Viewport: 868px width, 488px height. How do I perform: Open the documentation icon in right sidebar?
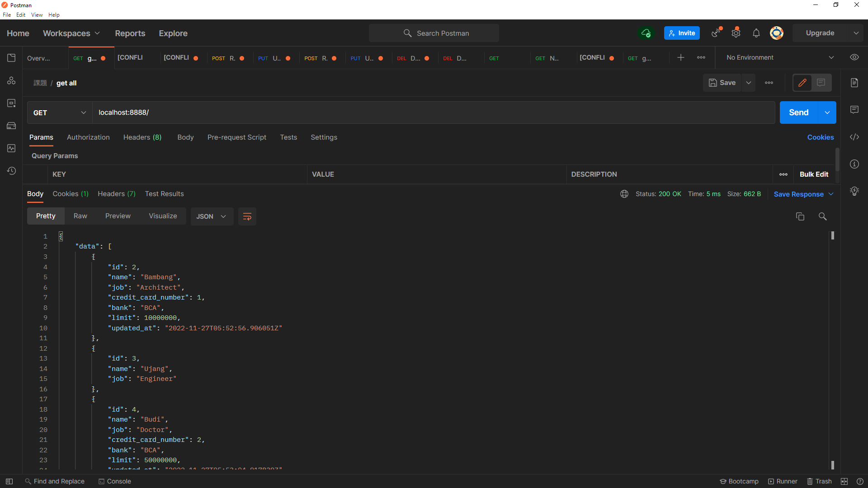click(x=854, y=83)
